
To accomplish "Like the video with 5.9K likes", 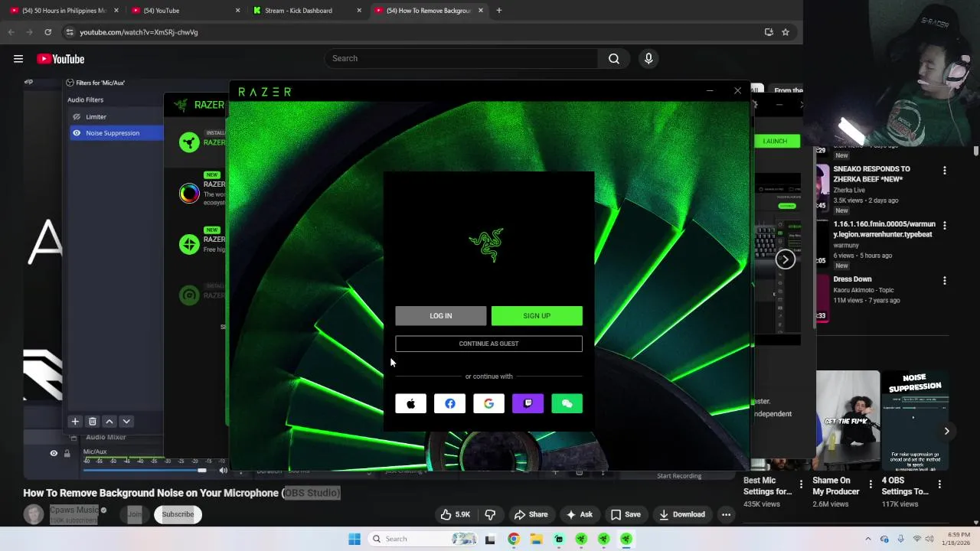I will coord(455,514).
